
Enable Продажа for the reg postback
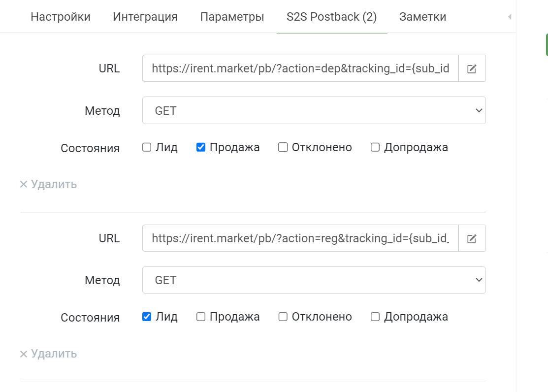pyautogui.click(x=201, y=317)
